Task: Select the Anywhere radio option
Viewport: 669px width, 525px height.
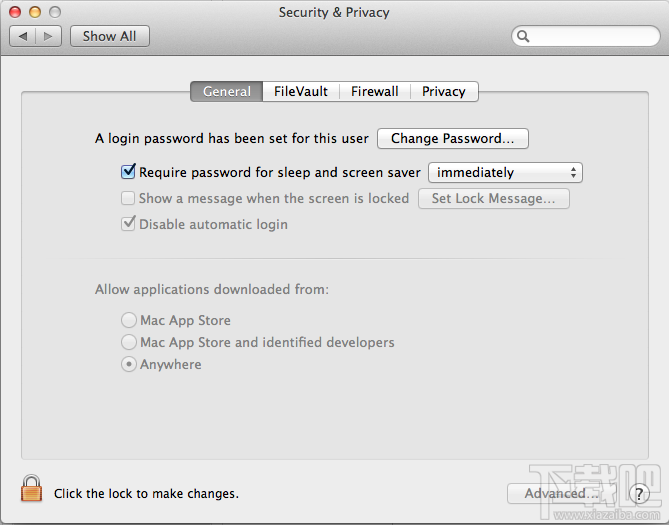Action: point(129,364)
